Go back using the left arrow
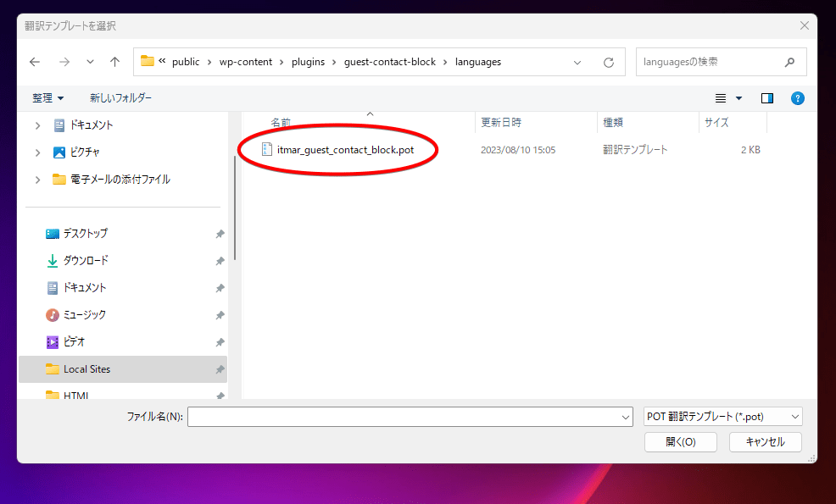 [x=35, y=63]
